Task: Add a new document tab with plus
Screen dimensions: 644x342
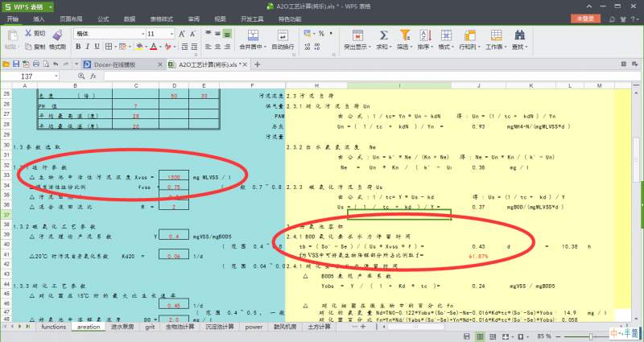Action: [257, 64]
